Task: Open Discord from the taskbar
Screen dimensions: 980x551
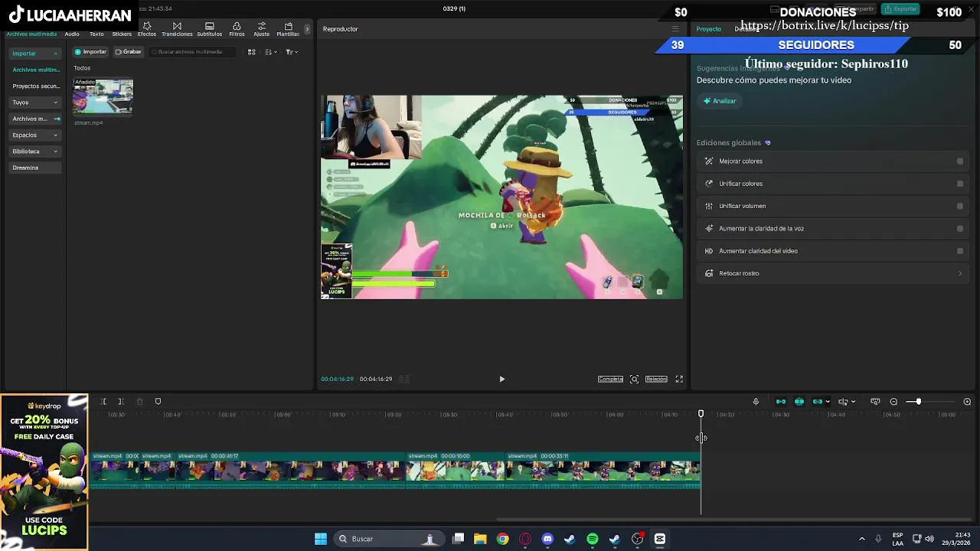Action: coord(547,539)
